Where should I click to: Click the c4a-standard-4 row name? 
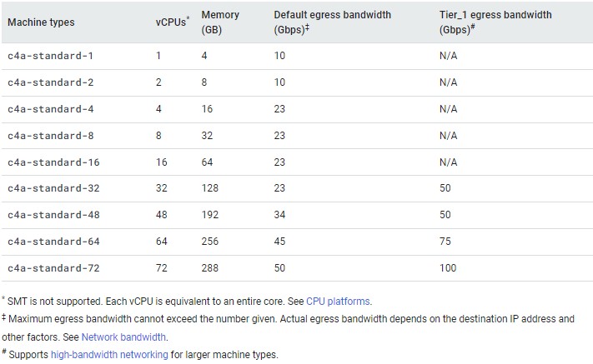50,109
